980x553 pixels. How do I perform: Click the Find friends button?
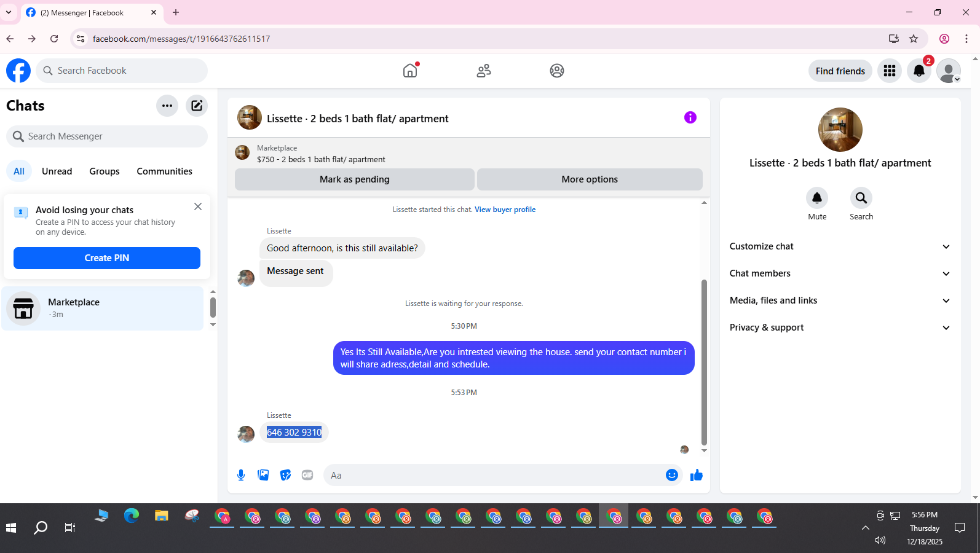pos(840,71)
